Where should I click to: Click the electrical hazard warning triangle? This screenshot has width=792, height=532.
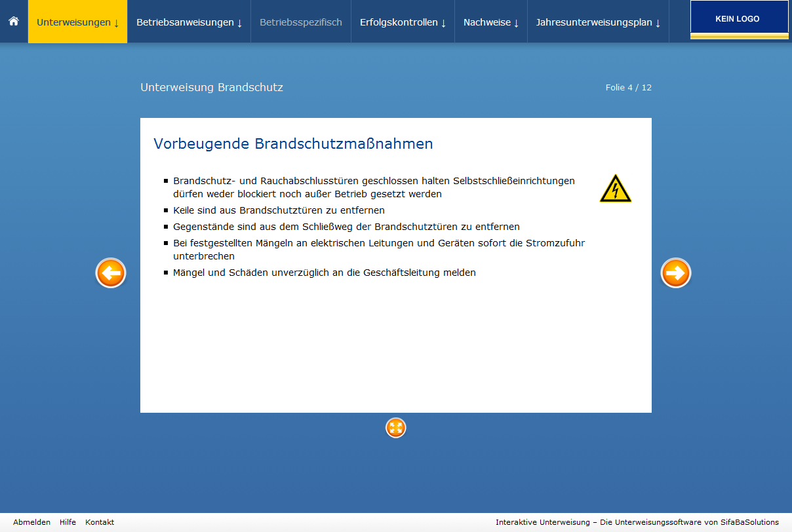click(615, 189)
